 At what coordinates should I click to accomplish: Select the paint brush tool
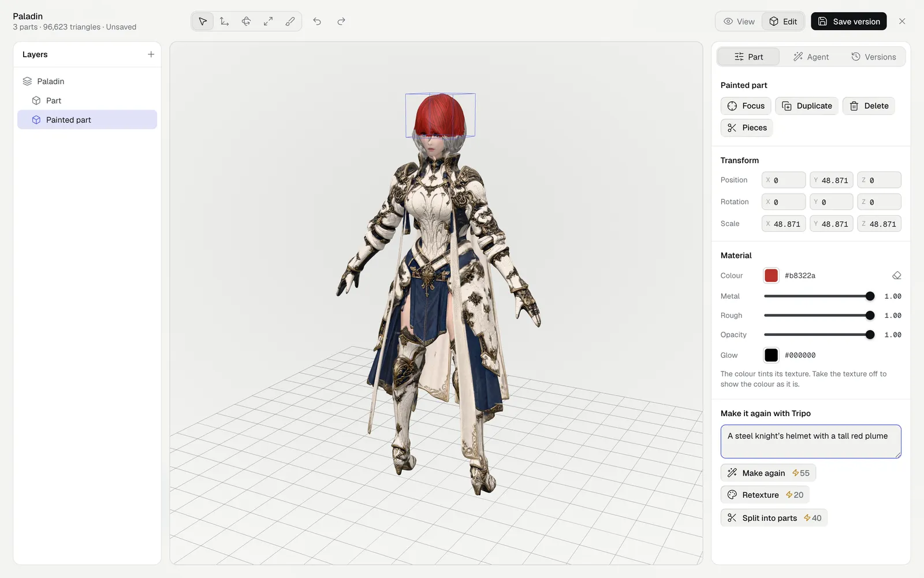coord(290,21)
